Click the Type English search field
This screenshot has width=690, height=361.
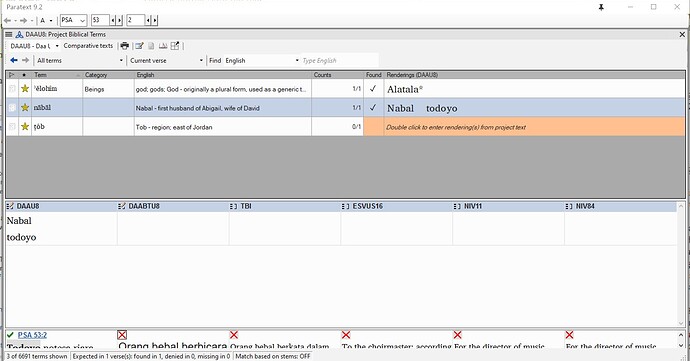pos(339,60)
